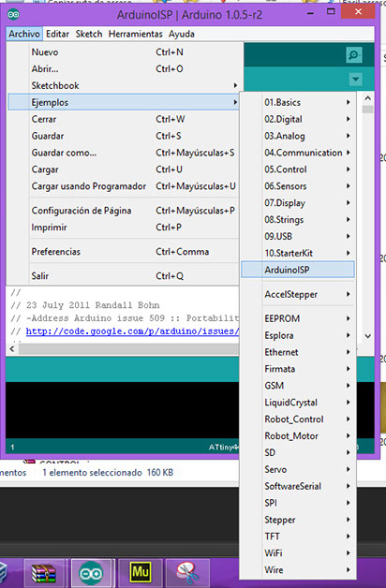Click the line number 1 in status bar

tap(12, 447)
